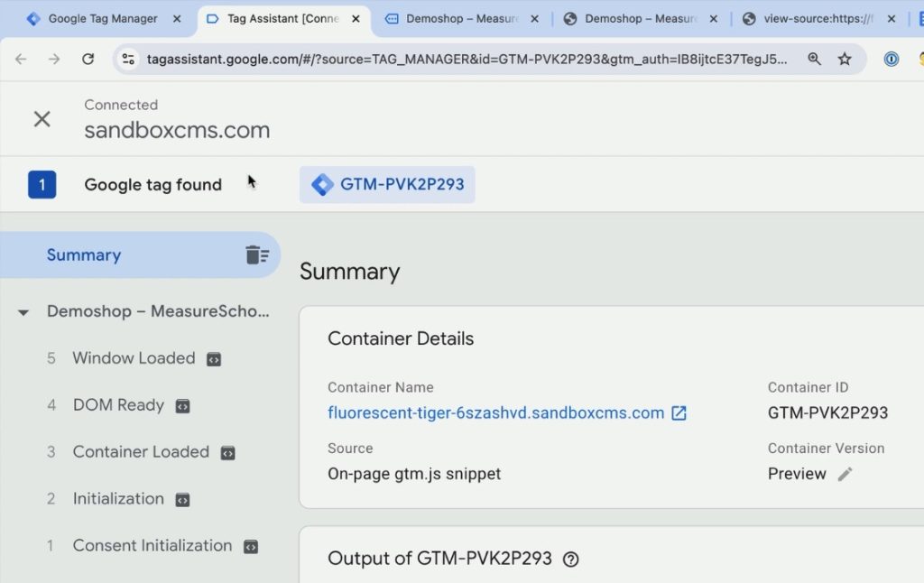Click the 'Google tag found' label
Screen dimensions: 924x583
pyautogui.click(x=153, y=184)
